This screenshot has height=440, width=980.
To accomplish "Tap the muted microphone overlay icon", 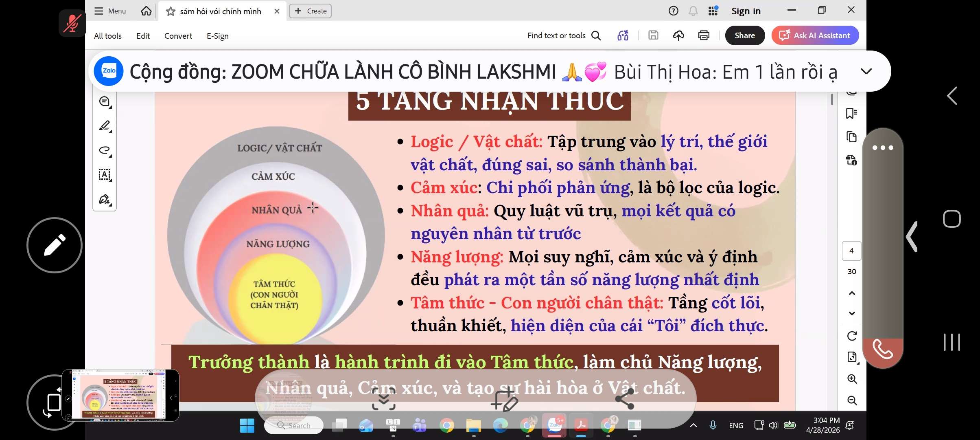I will (72, 23).
